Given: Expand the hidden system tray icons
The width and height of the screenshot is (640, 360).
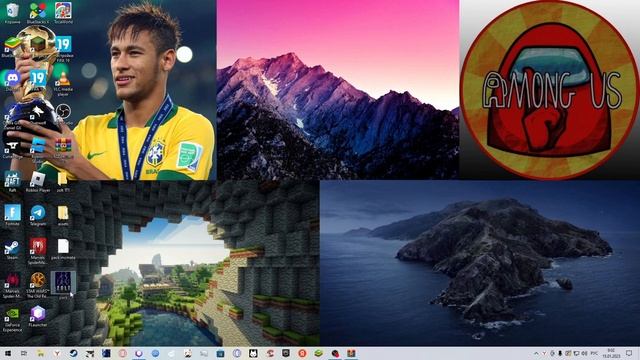Looking at the screenshot, I should click(536, 353).
